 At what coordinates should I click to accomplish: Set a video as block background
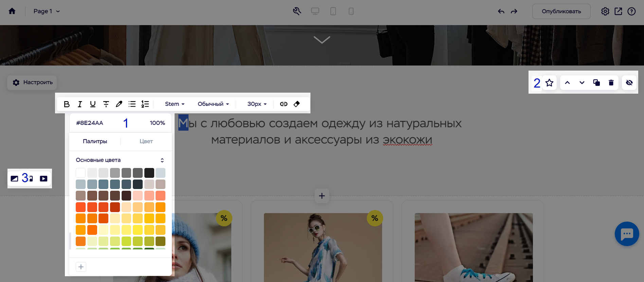tap(43, 178)
